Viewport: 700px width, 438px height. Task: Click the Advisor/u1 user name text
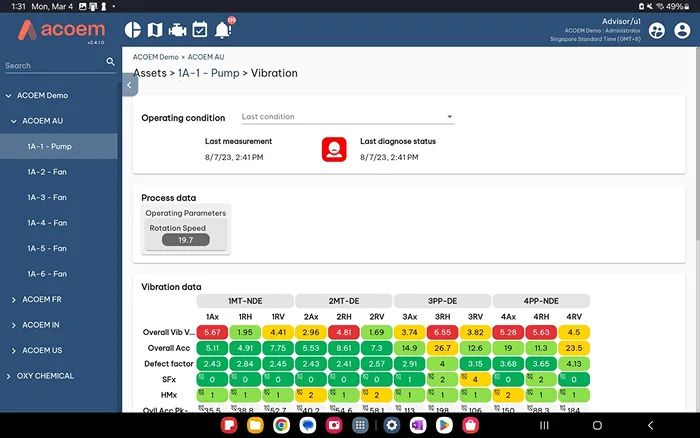[x=621, y=21]
